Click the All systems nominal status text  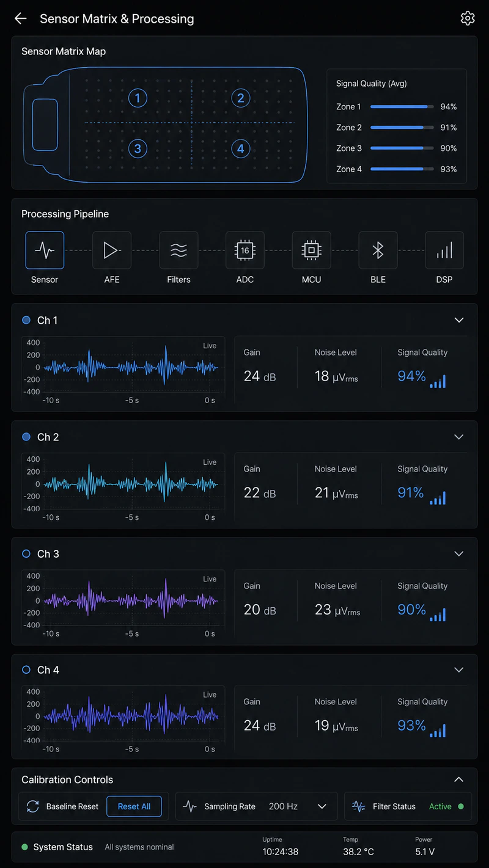pyautogui.click(x=139, y=847)
